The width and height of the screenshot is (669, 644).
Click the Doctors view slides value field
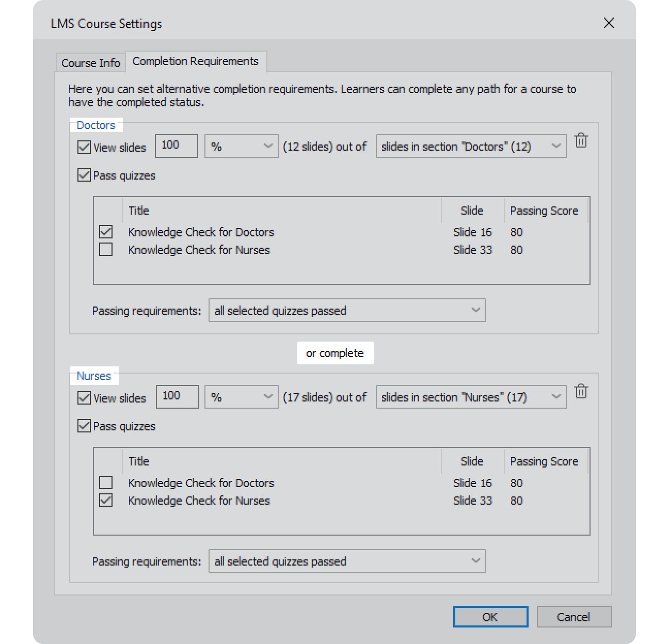pyautogui.click(x=176, y=146)
